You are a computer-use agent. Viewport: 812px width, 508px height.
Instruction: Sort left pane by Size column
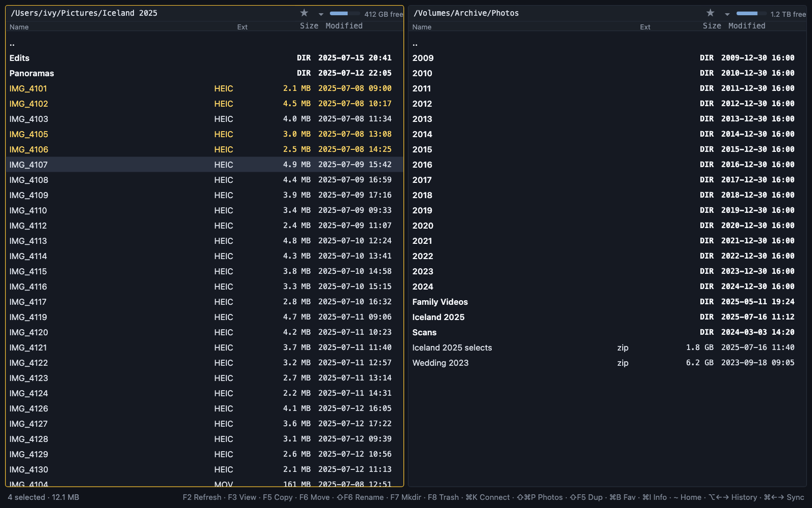pos(309,26)
